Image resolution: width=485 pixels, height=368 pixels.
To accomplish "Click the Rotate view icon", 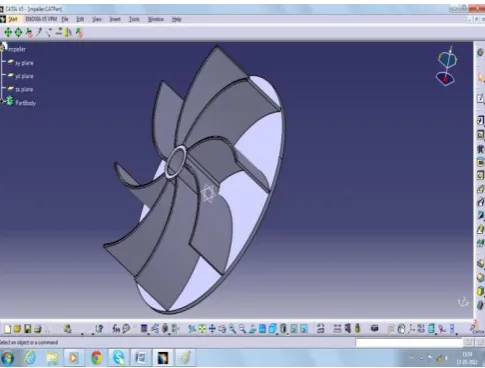I will click(222, 329).
